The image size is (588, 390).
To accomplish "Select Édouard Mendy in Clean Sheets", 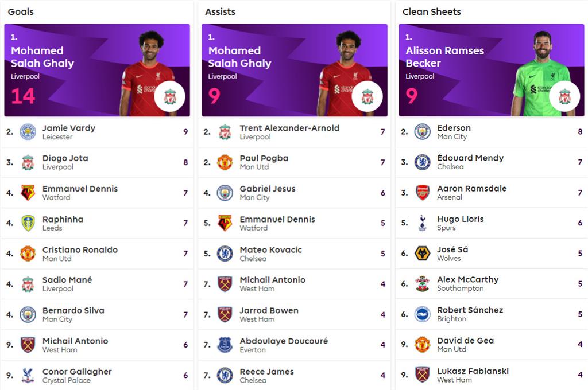I will click(470, 158).
